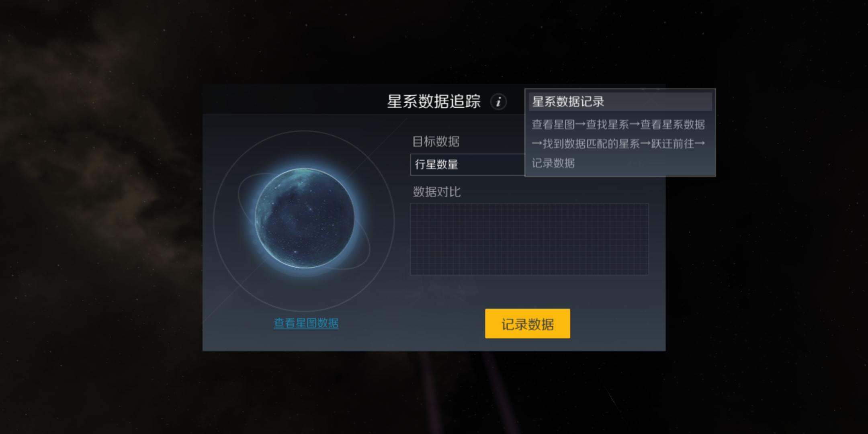Viewport: 868px width, 434px height.
Task: Click the yellow 记录数据 button
Action: coord(527,323)
